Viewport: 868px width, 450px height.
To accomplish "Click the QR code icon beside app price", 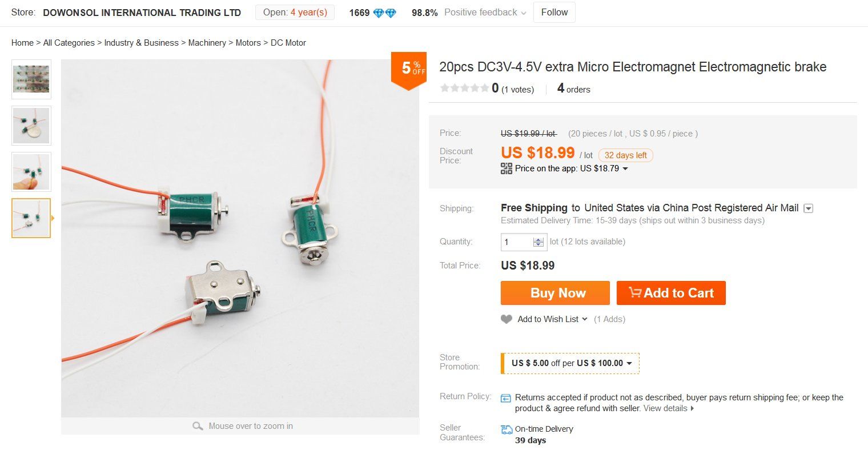I will point(506,168).
